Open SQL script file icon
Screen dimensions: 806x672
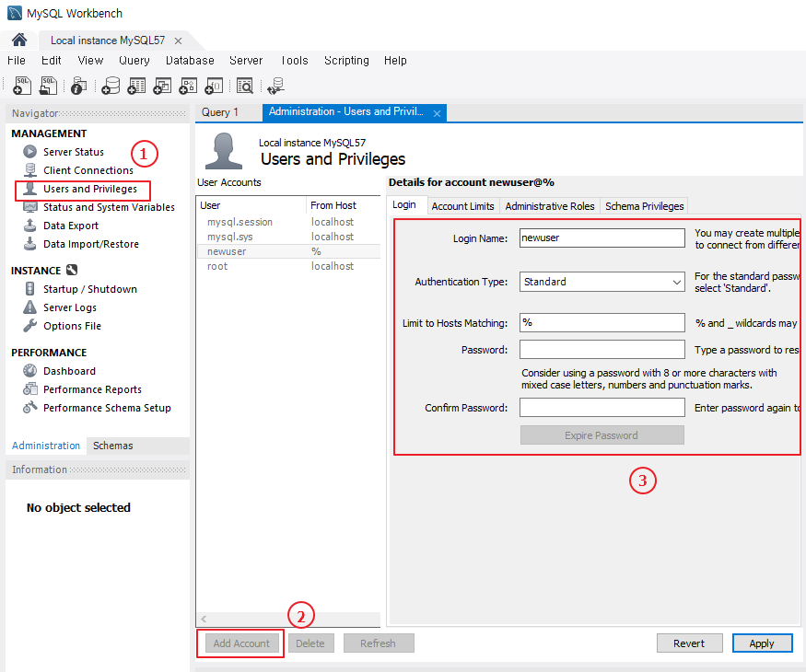point(48,86)
